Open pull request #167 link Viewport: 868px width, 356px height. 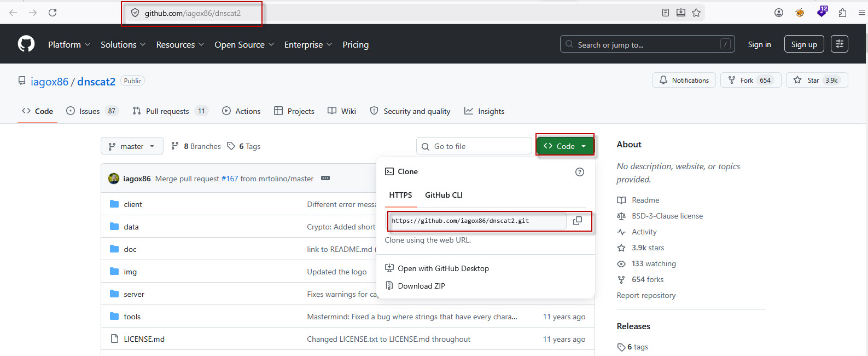230,179
